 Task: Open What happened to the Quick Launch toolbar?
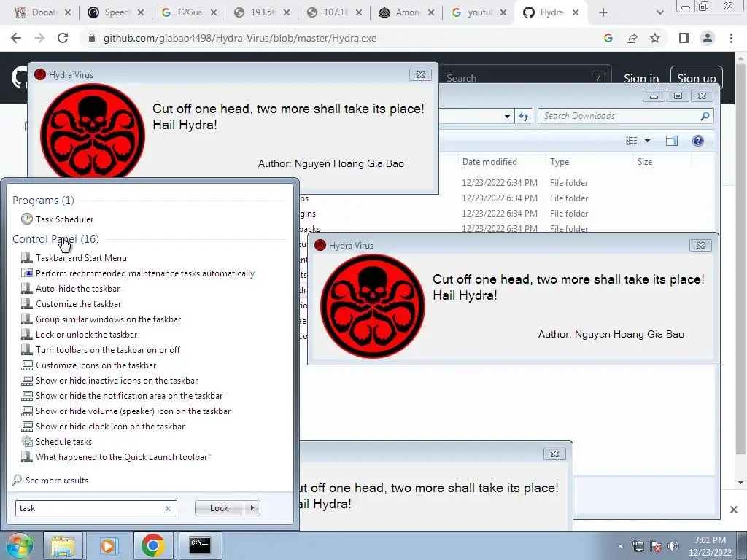pyautogui.click(x=116, y=456)
